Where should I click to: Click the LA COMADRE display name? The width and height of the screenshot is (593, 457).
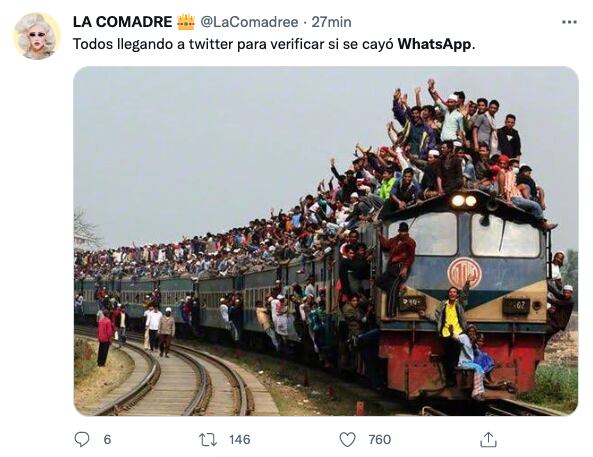coord(123,22)
